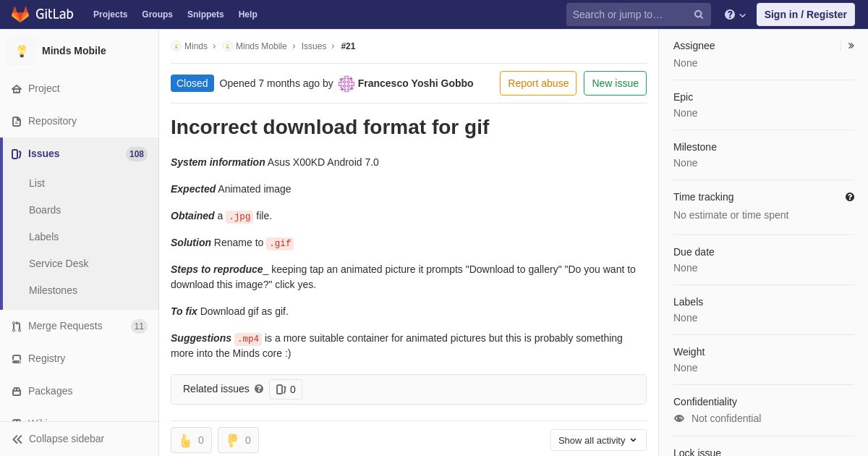Click the #21 breadcrumb link
The image size is (868, 456).
348,46
